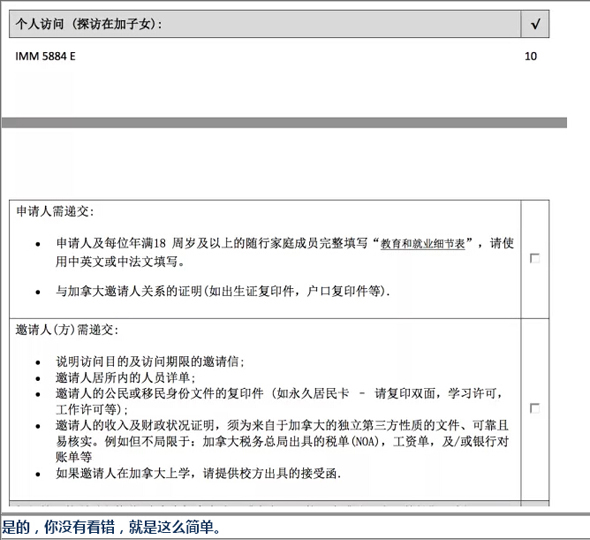Click the bullet 邀请人居所内的人员详单
590x540 pixels.
click(x=126, y=377)
